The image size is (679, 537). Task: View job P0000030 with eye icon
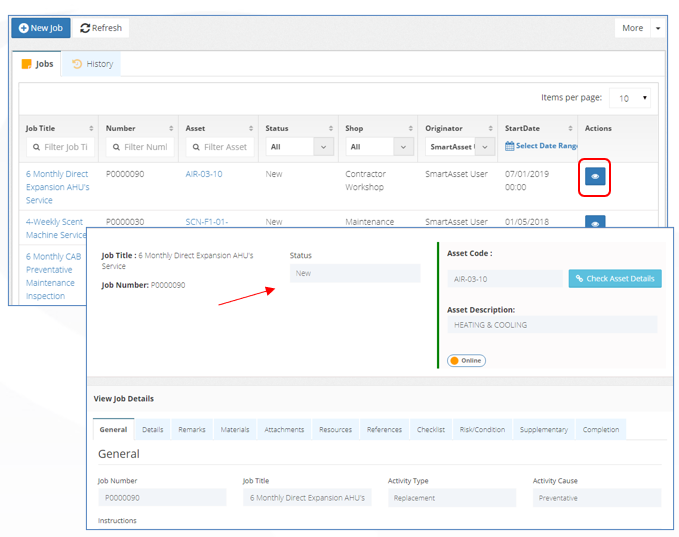[595, 222]
